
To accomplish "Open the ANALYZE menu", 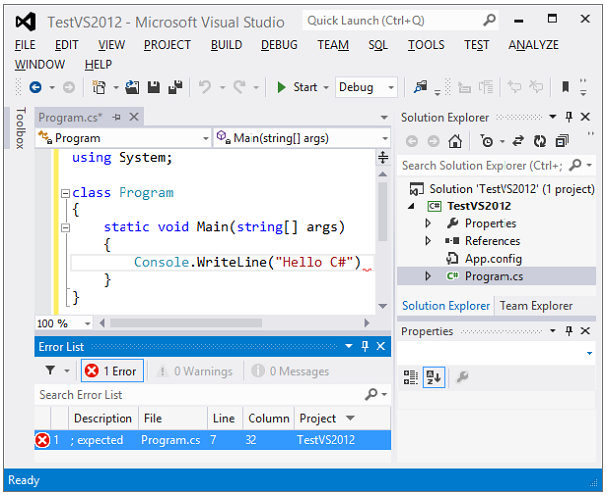I will pyautogui.click(x=533, y=44).
